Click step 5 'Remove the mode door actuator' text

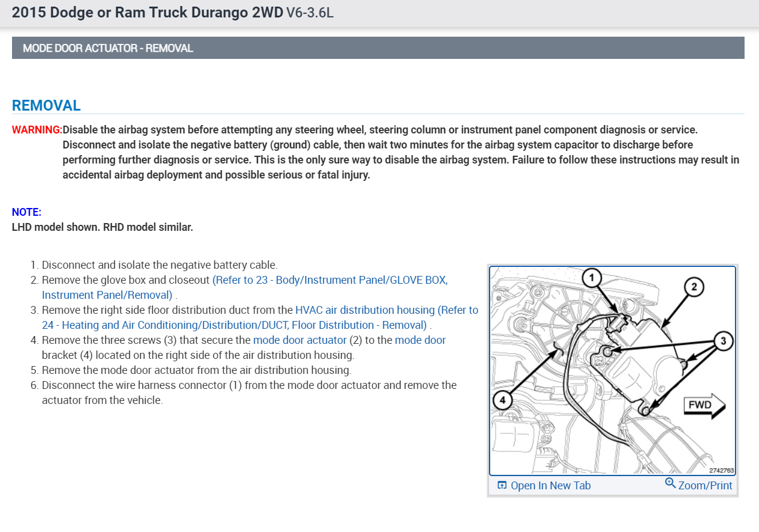click(197, 370)
